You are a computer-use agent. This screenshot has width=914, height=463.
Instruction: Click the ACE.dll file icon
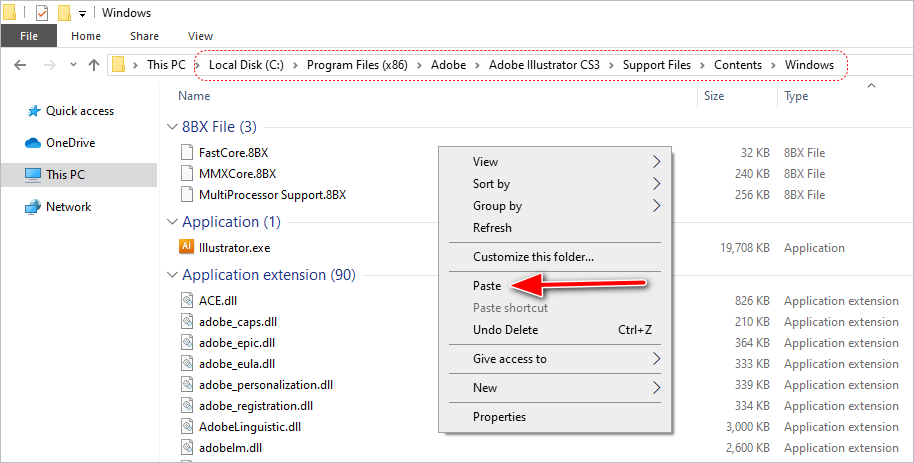click(x=186, y=300)
